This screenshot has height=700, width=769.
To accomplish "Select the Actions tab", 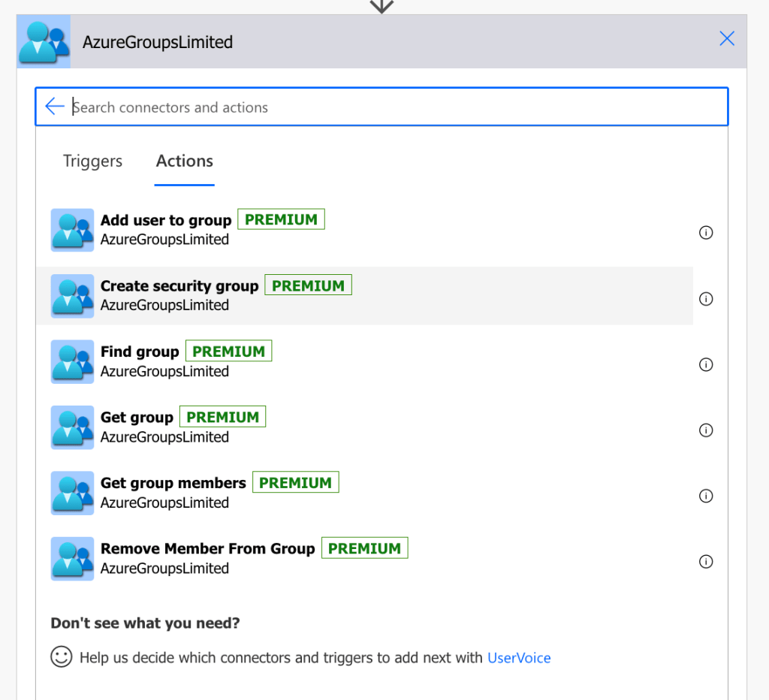I will coord(184,161).
